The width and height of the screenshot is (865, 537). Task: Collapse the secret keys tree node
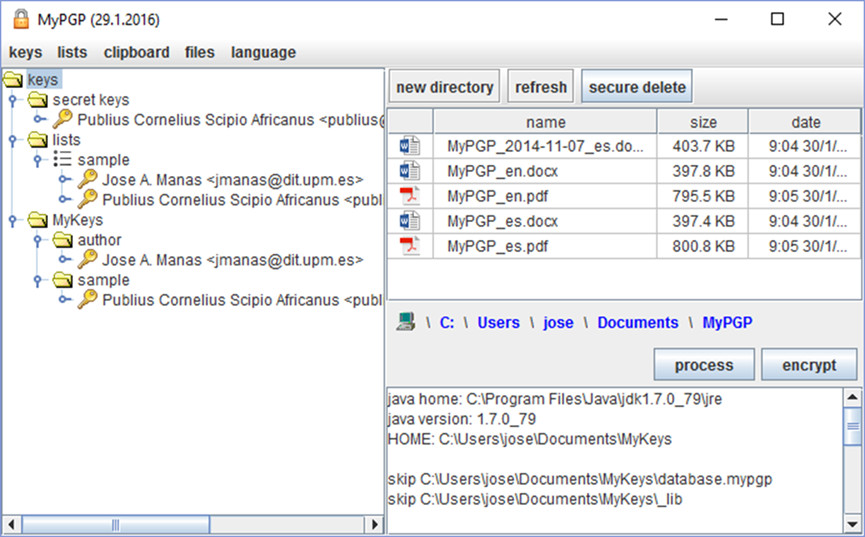point(13,99)
